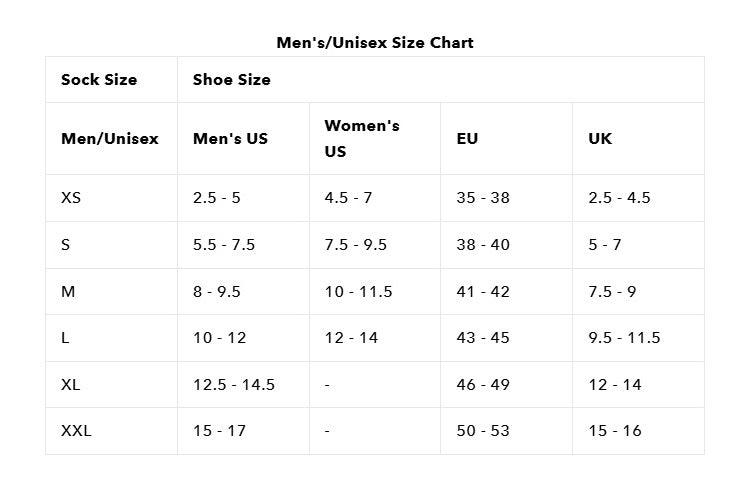This screenshot has height=500, width=750.
Task: Select the Men/Unisex column header
Action: click(110, 138)
